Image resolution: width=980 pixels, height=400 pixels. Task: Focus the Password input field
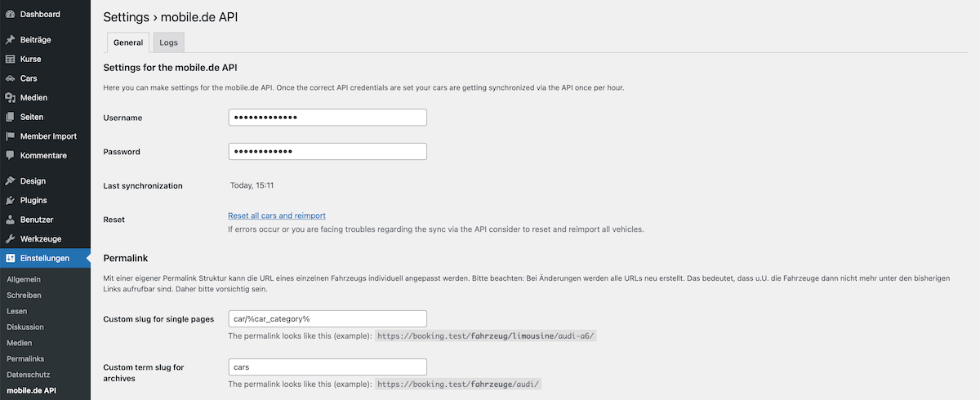click(327, 152)
